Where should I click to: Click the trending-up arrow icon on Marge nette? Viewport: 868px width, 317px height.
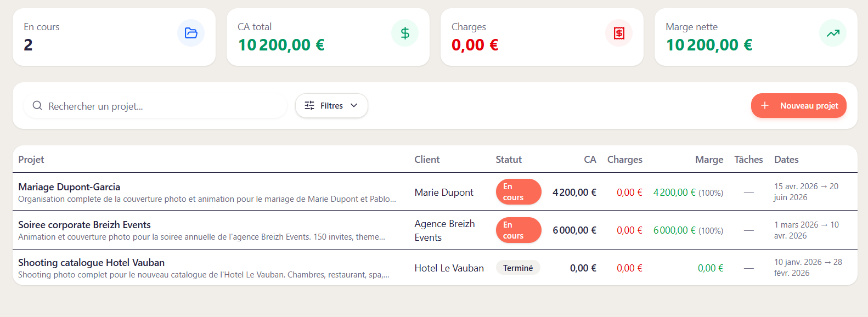click(x=833, y=33)
